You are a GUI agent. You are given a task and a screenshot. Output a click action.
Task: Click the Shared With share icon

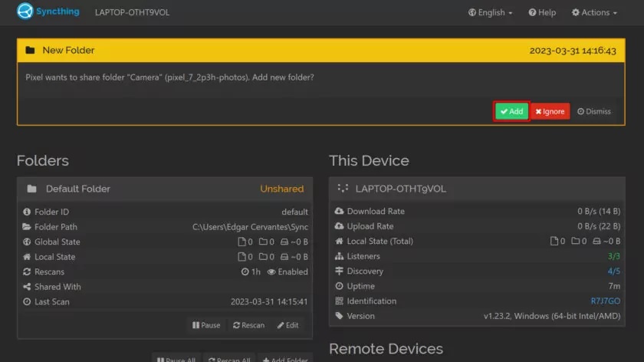pyautogui.click(x=27, y=287)
